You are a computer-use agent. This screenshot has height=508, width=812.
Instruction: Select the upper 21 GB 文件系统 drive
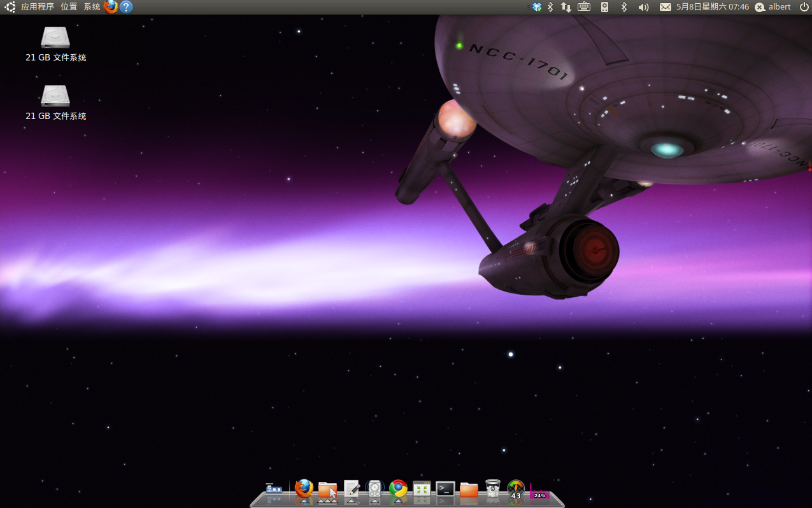(55, 43)
